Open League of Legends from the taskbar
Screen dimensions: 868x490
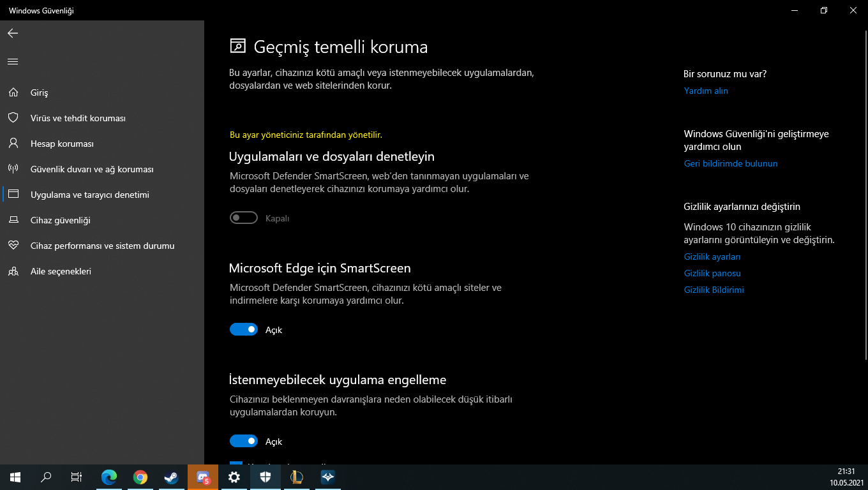tap(297, 477)
